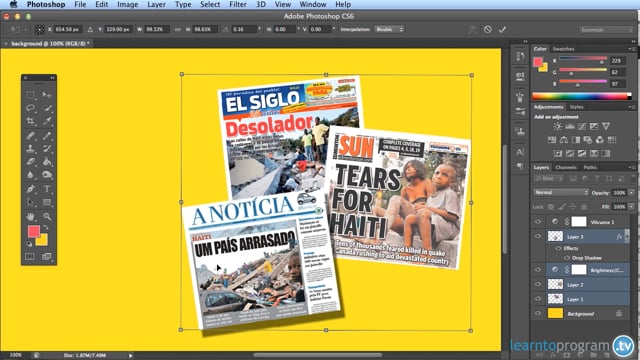Image resolution: width=640 pixels, height=360 pixels.
Task: Select the Rectangular Marquee tool
Action: point(31,95)
